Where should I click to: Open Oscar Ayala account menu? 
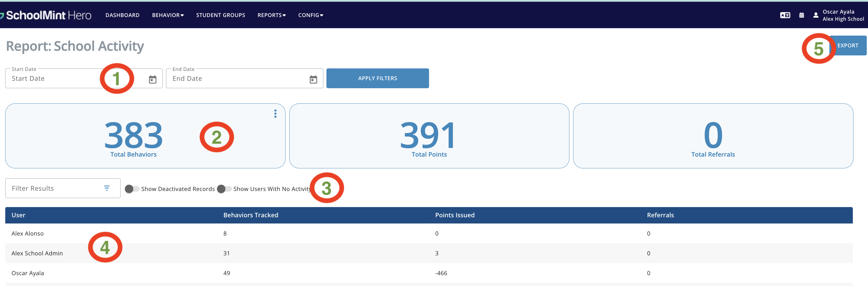pos(843,15)
